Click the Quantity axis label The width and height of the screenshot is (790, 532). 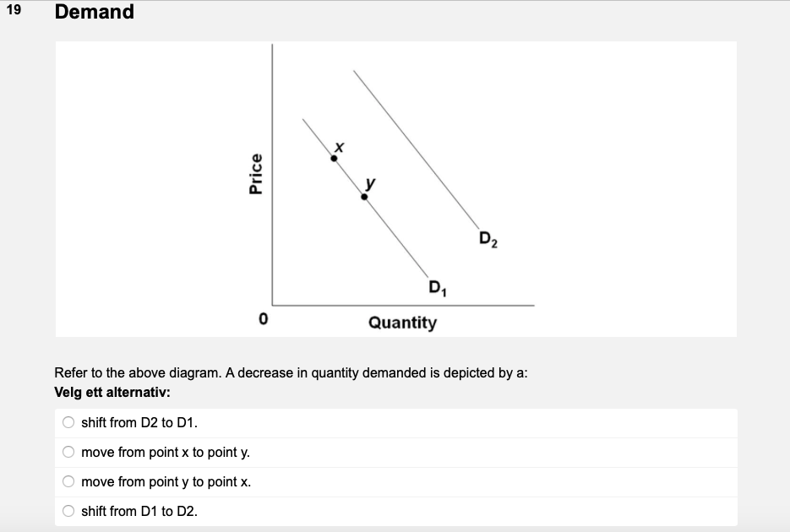point(402,323)
